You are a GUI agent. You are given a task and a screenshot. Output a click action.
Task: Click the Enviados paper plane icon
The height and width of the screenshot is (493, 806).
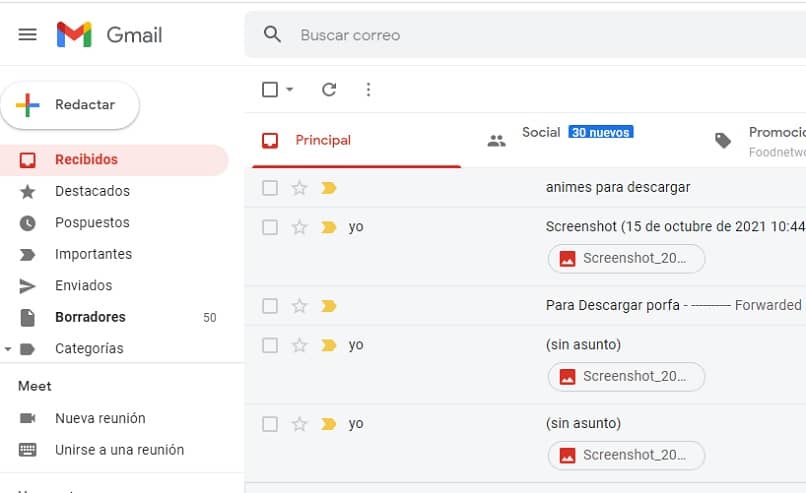pos(27,286)
